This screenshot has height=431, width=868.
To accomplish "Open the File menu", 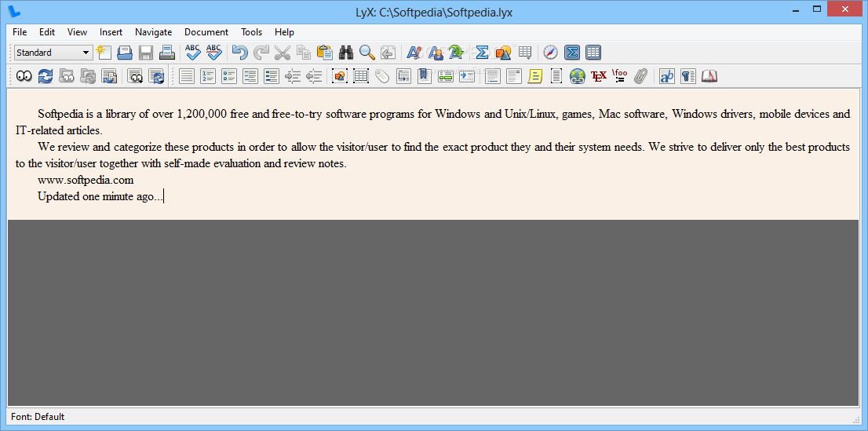I will (x=20, y=32).
